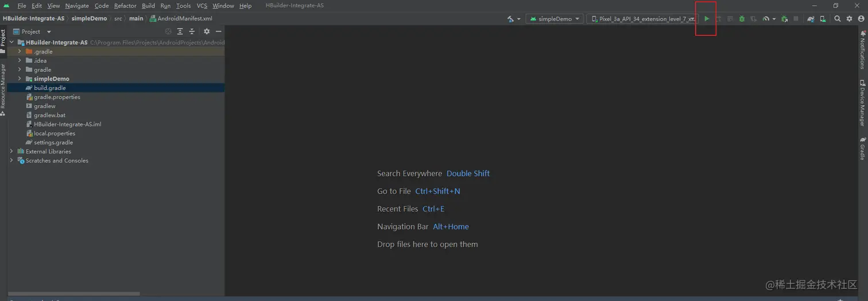Image resolution: width=868 pixels, height=301 pixels.
Task: Open the Build menu
Action: (149, 6)
